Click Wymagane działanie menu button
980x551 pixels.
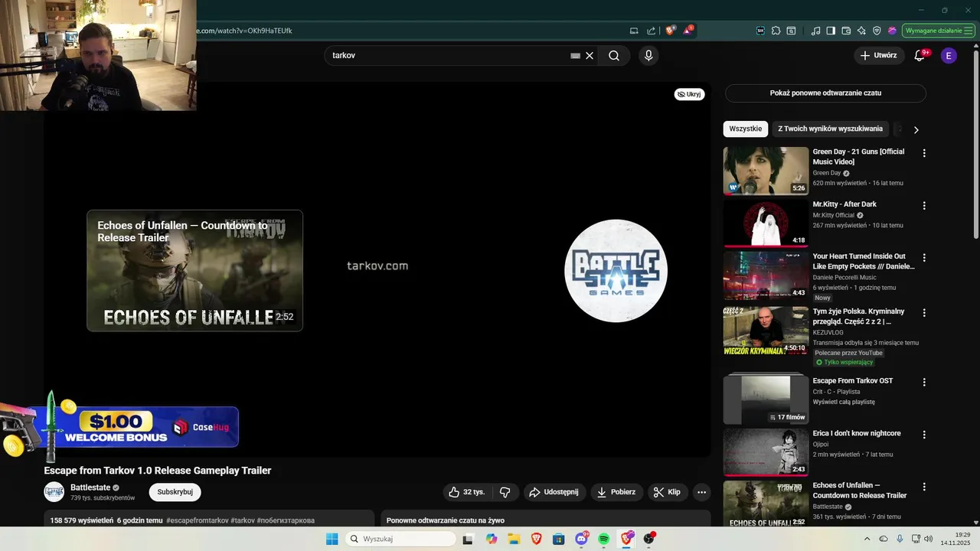[x=938, y=31]
